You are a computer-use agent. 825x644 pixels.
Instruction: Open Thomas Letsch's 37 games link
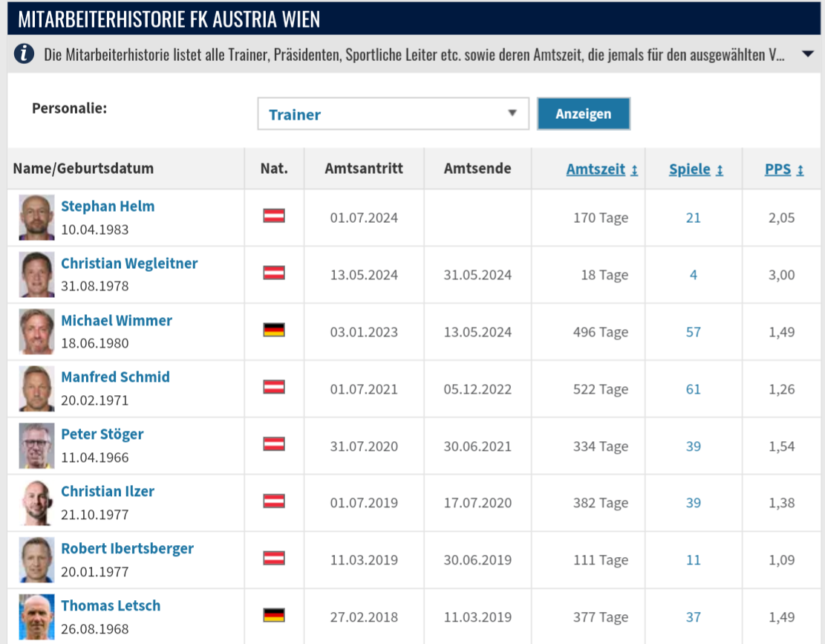tap(694, 617)
